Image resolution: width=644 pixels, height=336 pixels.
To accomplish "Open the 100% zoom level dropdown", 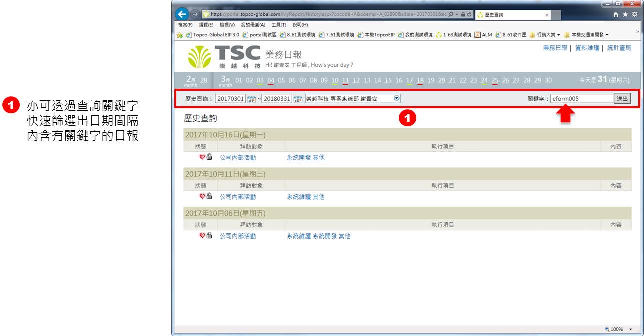I will coord(630,329).
